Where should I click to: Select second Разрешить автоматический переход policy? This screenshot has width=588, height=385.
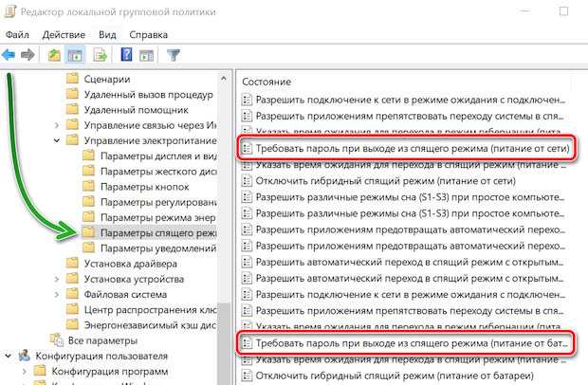(x=410, y=278)
